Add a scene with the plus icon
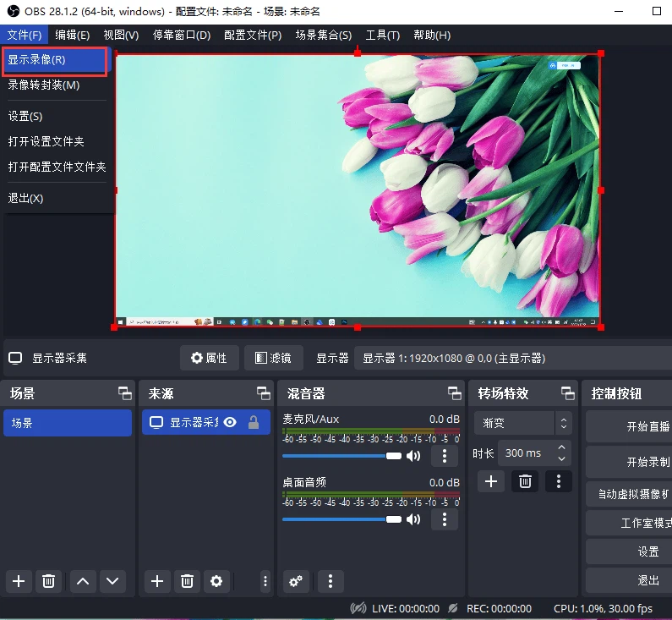 click(x=19, y=581)
